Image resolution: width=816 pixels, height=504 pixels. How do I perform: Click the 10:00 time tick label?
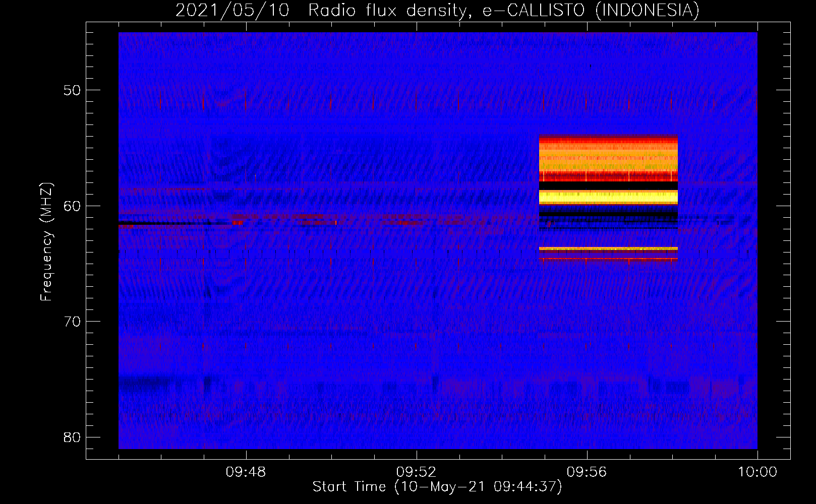coord(757,472)
